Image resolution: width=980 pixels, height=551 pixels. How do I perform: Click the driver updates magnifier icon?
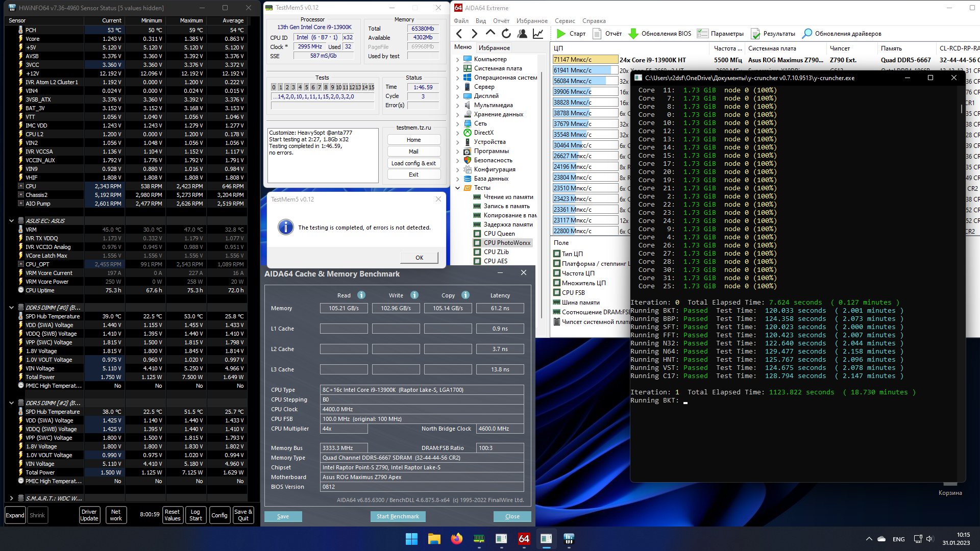[807, 34]
